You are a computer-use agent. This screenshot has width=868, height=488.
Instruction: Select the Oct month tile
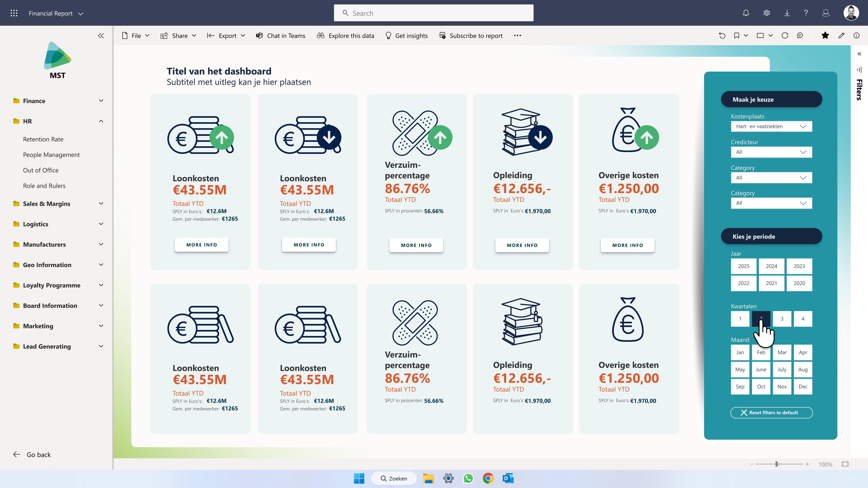coord(761,387)
